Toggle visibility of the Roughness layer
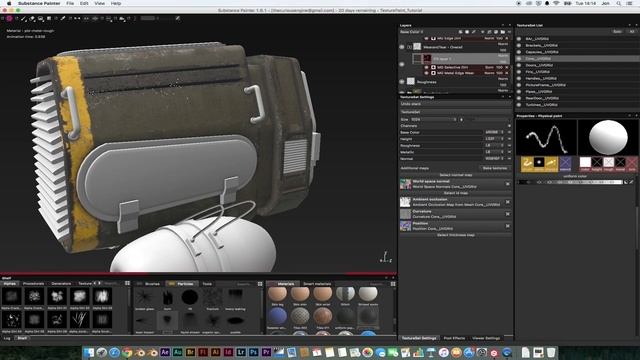Viewport: 640px width, 360px height. [402, 82]
